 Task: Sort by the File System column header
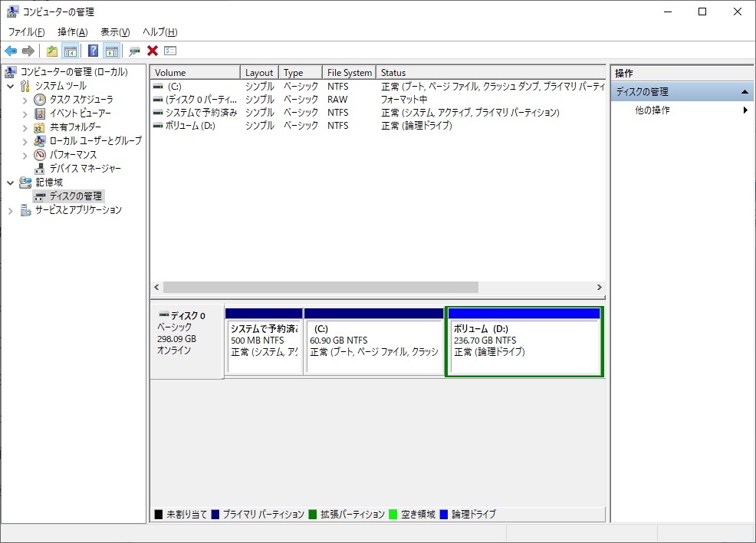click(349, 72)
